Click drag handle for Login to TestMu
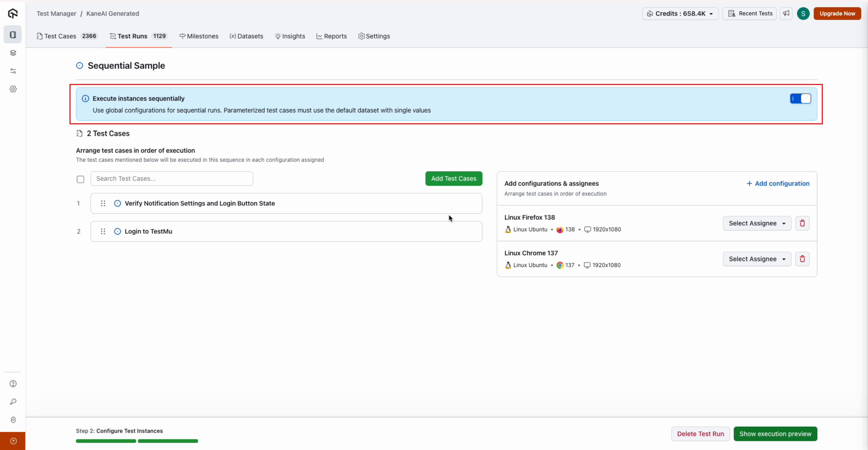This screenshot has height=450, width=868. [x=103, y=231]
